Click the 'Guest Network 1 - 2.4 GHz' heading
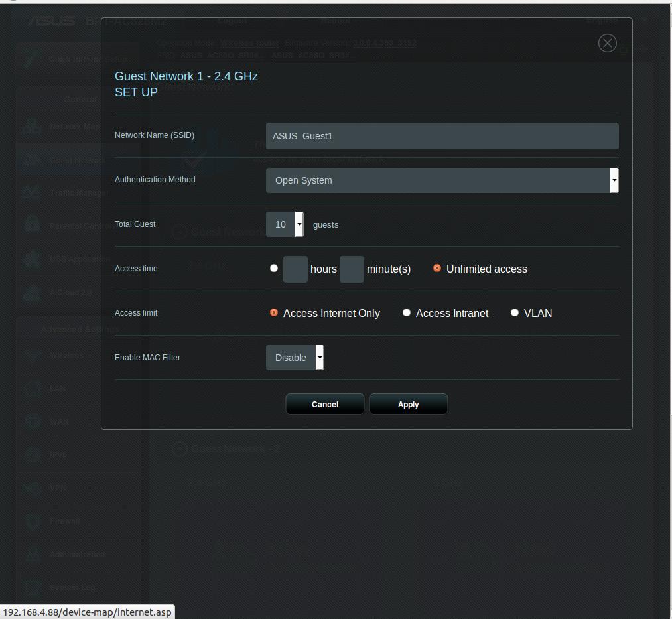Viewport: 672px width, 619px height. [186, 76]
